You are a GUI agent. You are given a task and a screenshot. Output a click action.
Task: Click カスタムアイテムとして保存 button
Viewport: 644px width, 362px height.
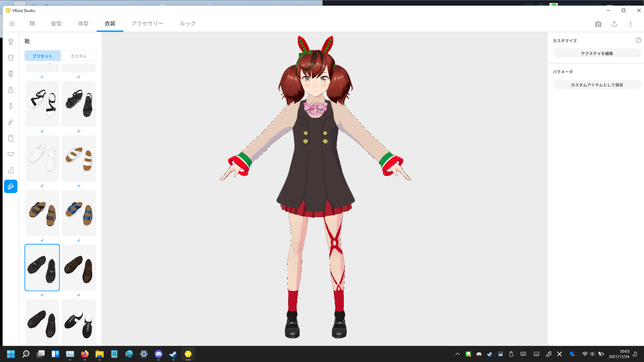click(x=596, y=85)
